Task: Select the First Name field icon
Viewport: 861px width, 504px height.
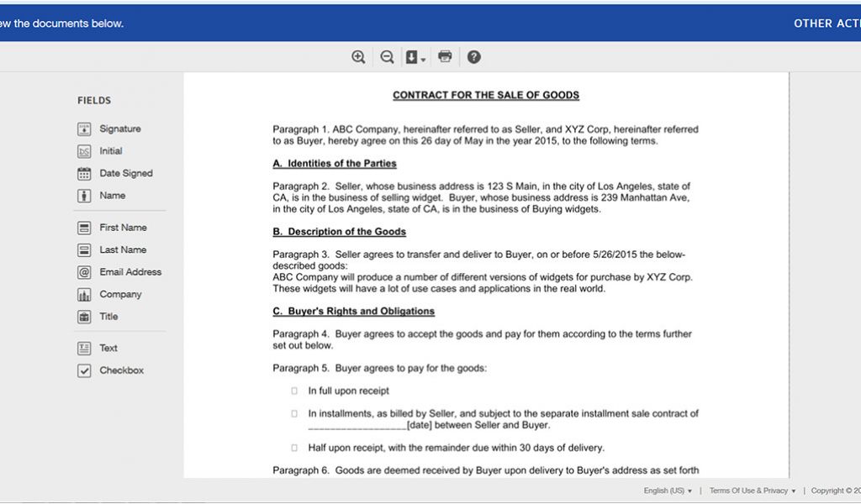Action: tap(84, 228)
